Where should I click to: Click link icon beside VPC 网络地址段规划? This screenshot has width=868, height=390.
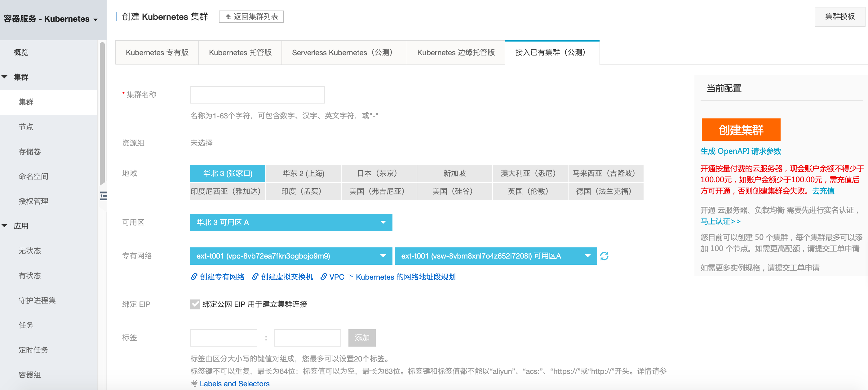[323, 277]
